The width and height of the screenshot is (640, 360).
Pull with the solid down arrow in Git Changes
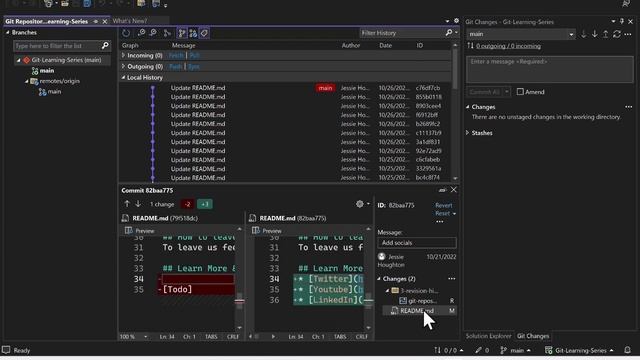point(595,34)
